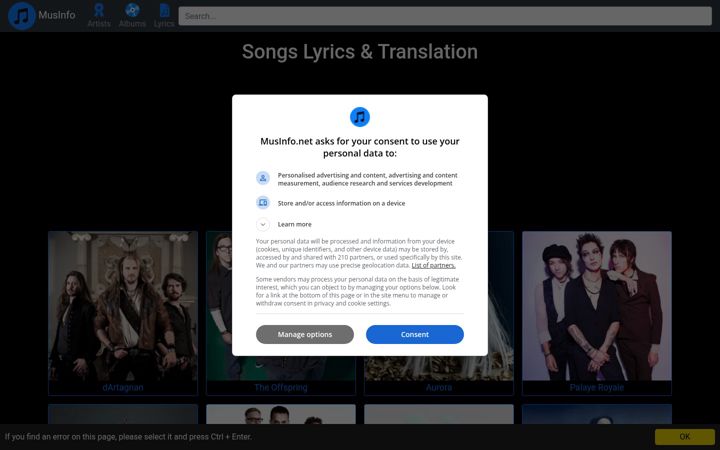Open the Aurora artist name link
This screenshot has height=450, width=720.
click(439, 388)
